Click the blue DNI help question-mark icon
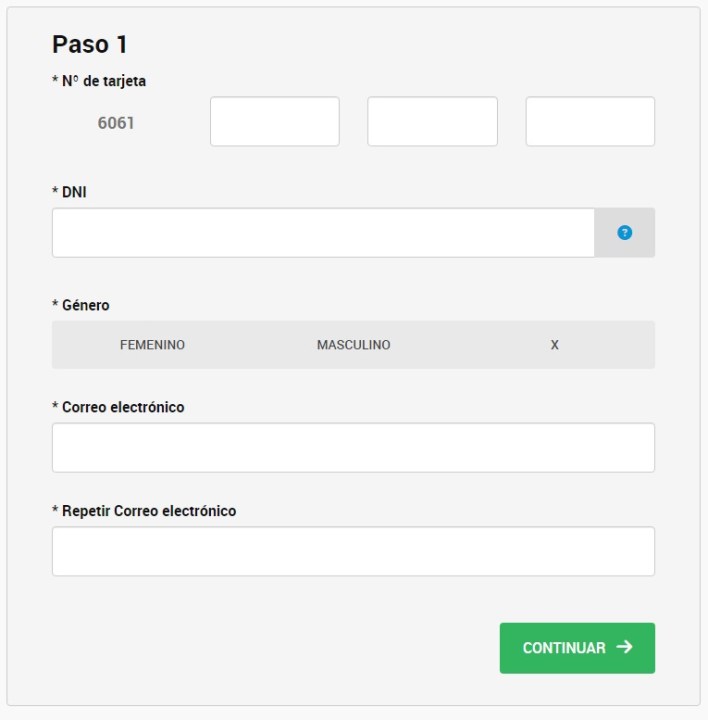The image size is (708, 720). click(625, 233)
